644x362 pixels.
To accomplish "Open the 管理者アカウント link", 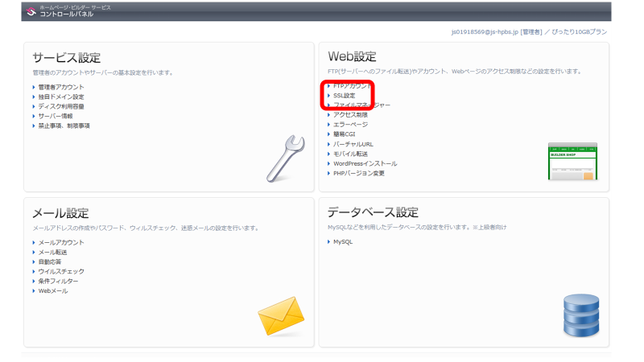I will 61,87.
